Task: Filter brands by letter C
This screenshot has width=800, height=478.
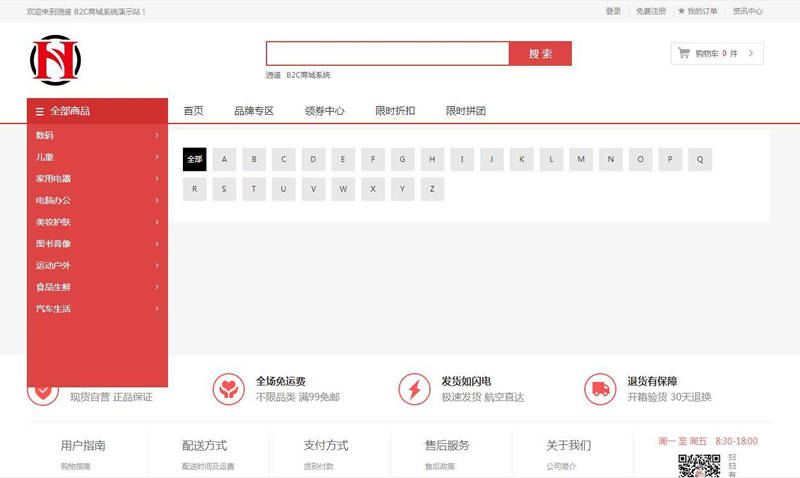Action: pos(284,159)
